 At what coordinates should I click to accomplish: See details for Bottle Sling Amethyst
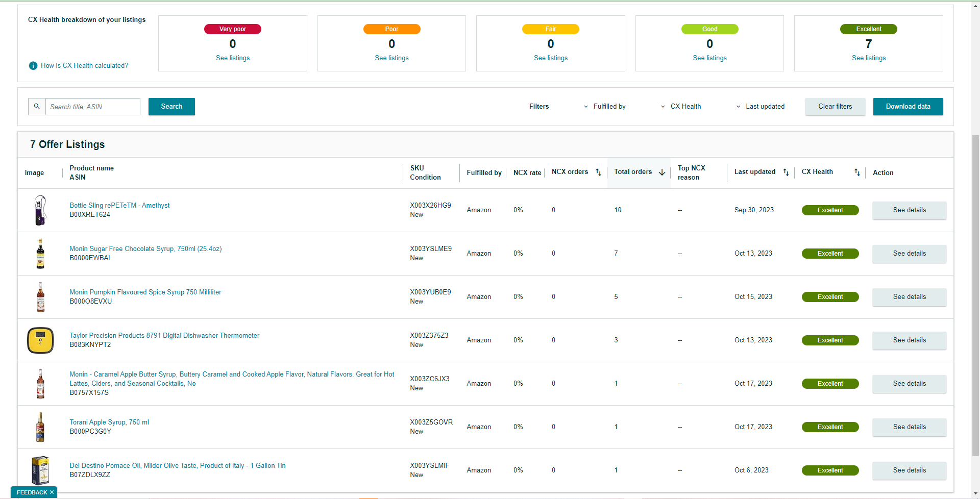910,210
